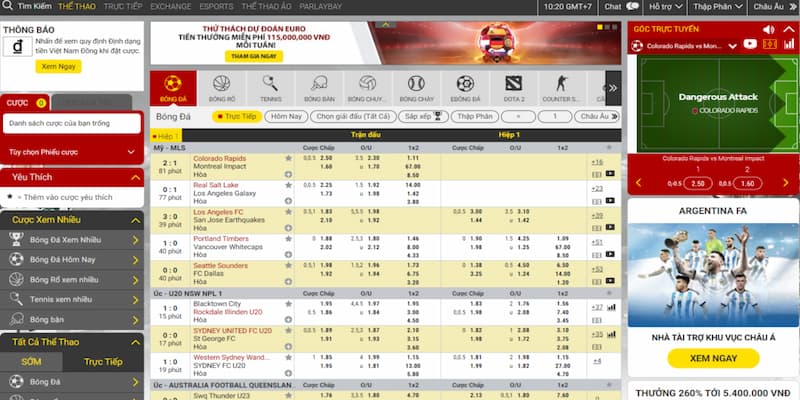Expand Tùy chọn Phiếu cược options

(71, 152)
